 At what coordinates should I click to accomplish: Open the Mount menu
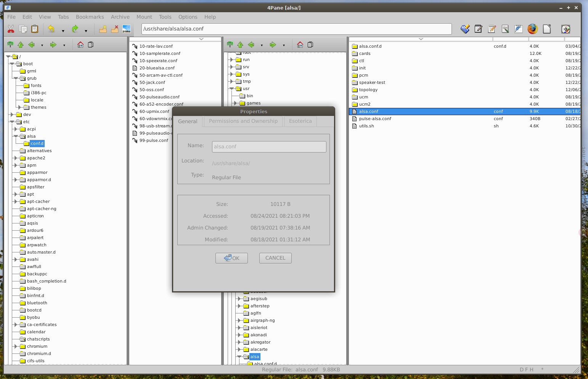pos(144,17)
